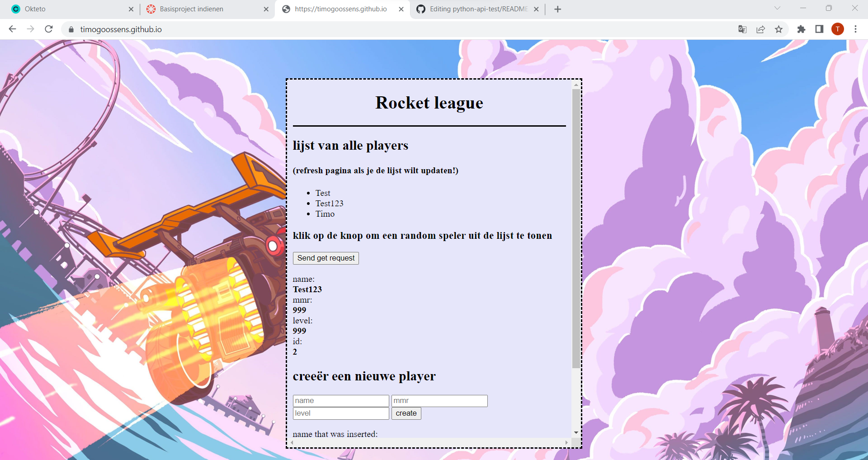Open the Extensions puzzle menu
This screenshot has width=868, height=460.
[x=801, y=29]
